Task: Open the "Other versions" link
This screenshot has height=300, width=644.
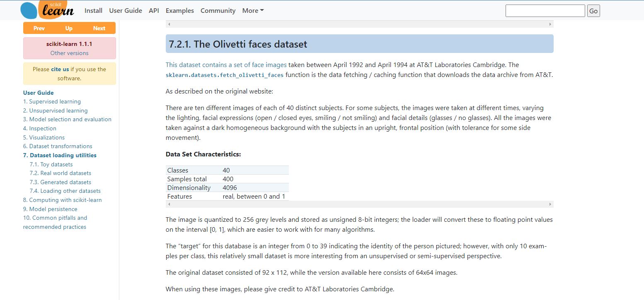Action: pos(69,53)
